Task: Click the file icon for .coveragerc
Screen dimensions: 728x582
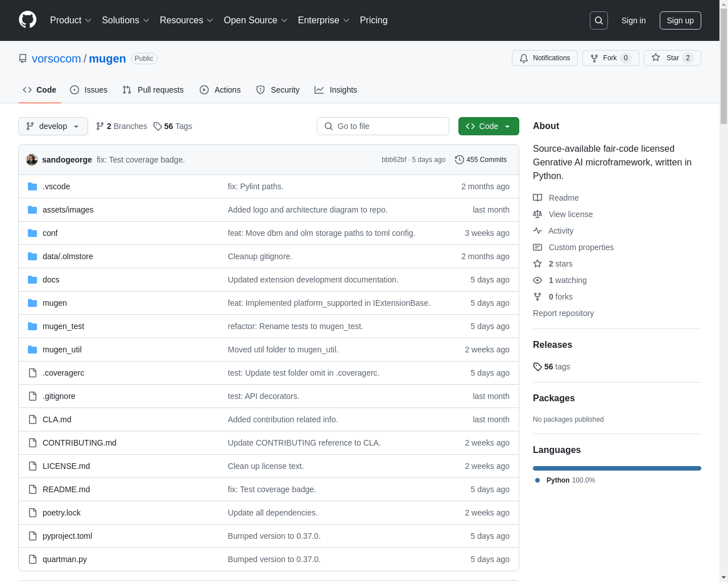Action: coord(32,373)
